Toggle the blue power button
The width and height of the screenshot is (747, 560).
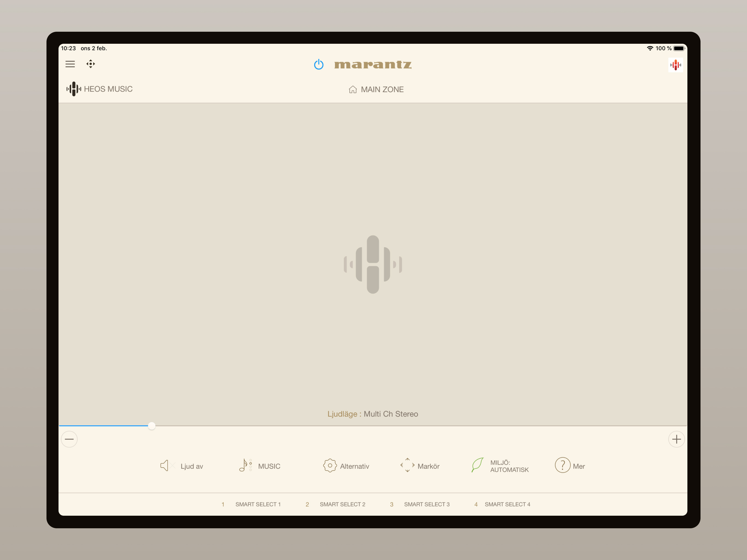click(319, 64)
